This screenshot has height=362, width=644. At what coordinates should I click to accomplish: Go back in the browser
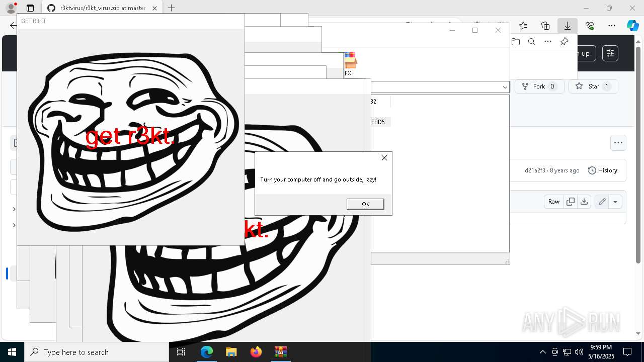(13, 26)
